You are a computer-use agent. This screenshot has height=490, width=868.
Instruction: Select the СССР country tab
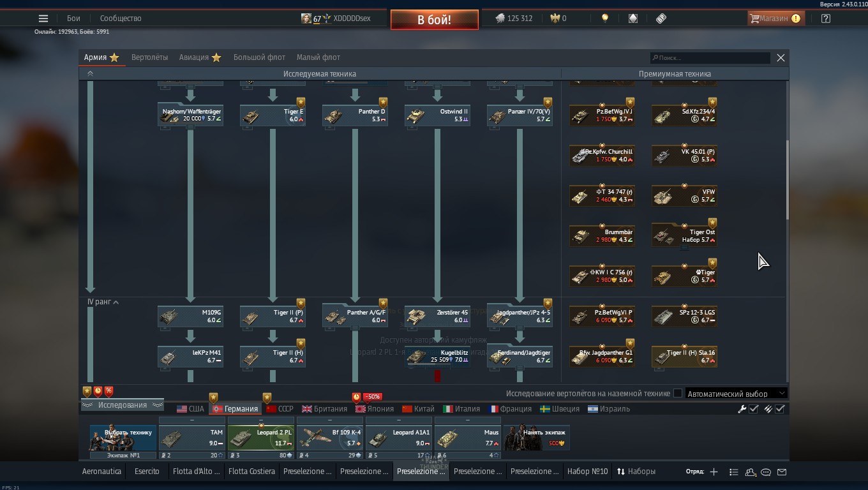280,409
